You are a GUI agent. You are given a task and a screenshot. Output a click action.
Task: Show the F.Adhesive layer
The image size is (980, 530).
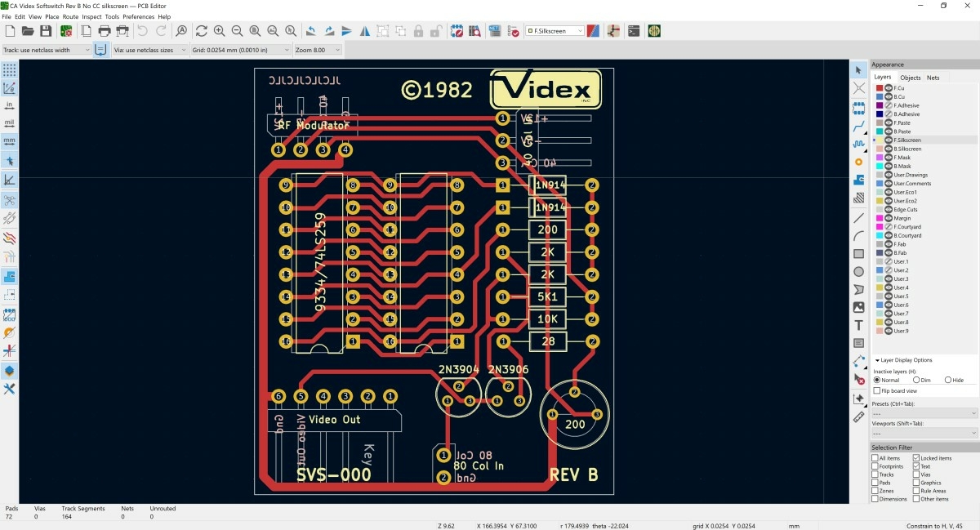(x=889, y=105)
